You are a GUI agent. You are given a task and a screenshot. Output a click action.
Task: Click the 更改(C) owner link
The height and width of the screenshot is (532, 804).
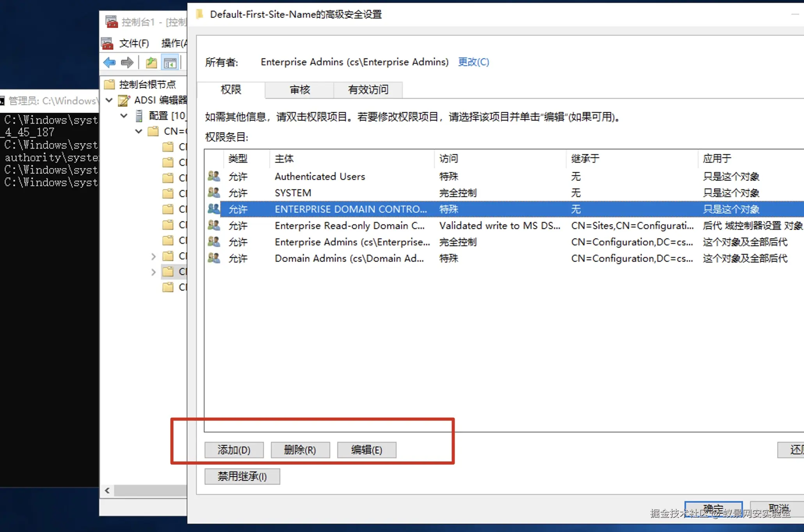[473, 62]
